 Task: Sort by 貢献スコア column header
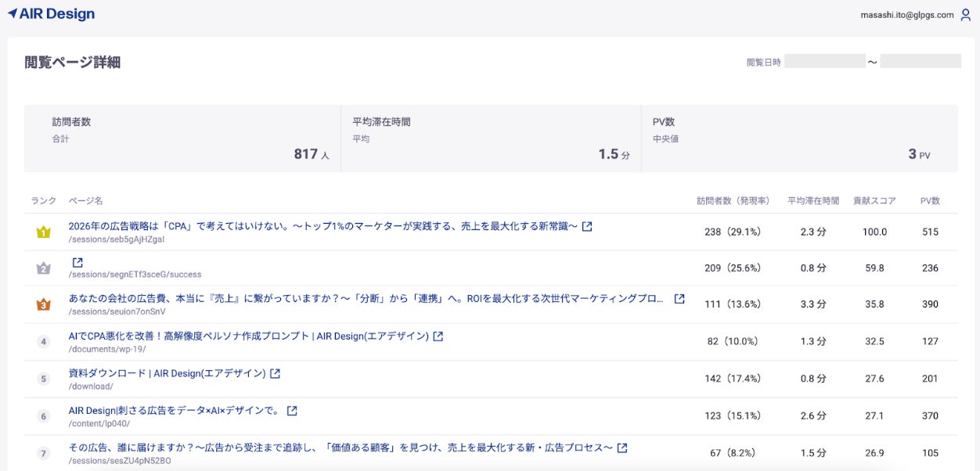(874, 201)
